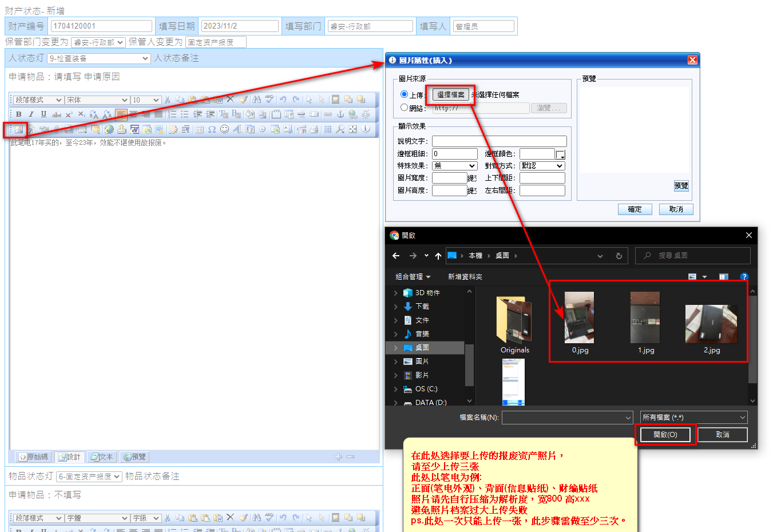Screen dimensions: 773x532
Task: Click the 開啟(O) open button
Action: pyautogui.click(x=665, y=435)
